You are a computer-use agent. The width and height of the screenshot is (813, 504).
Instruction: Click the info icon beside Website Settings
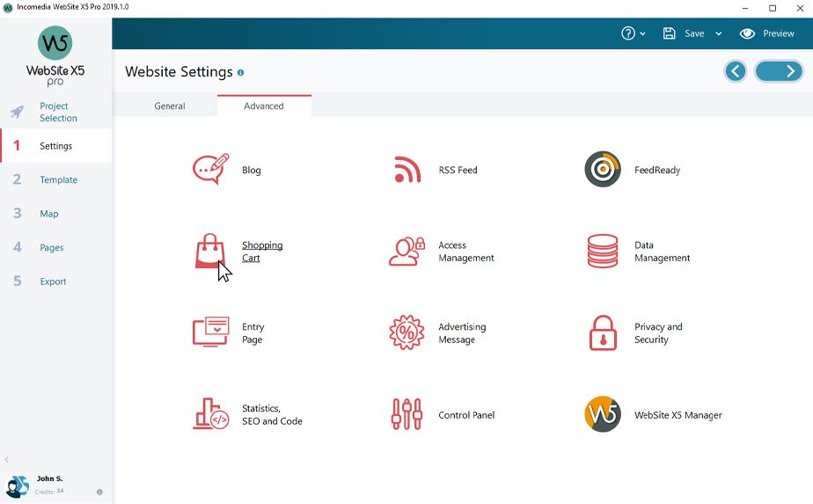click(240, 73)
